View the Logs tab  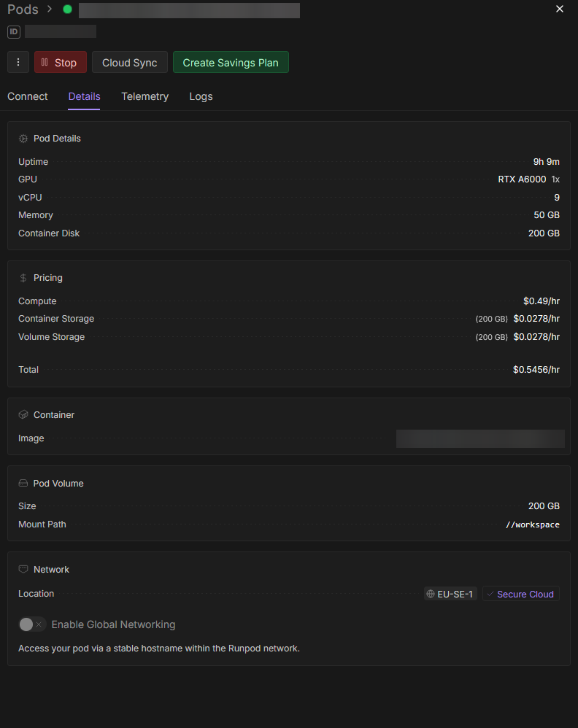click(x=201, y=96)
